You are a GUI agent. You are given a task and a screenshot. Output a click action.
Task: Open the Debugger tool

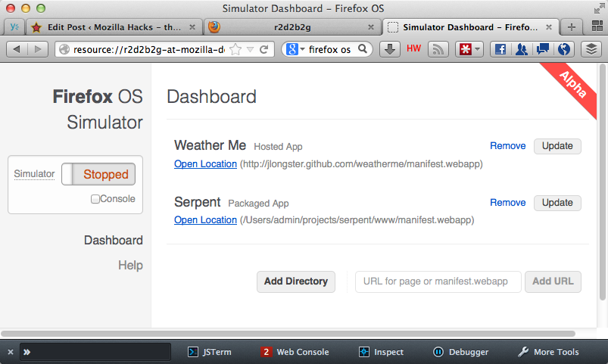460,352
